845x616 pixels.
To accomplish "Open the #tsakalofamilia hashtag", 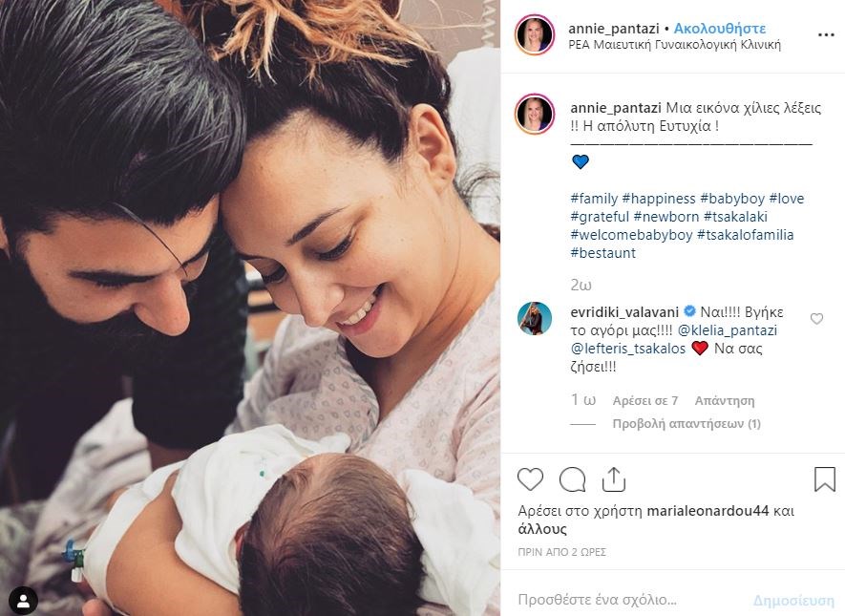I will [746, 235].
